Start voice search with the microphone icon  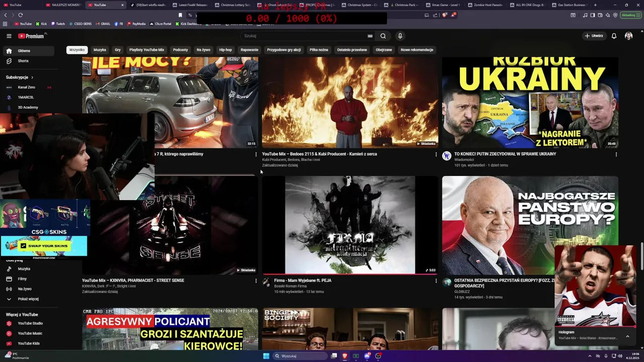(400, 36)
